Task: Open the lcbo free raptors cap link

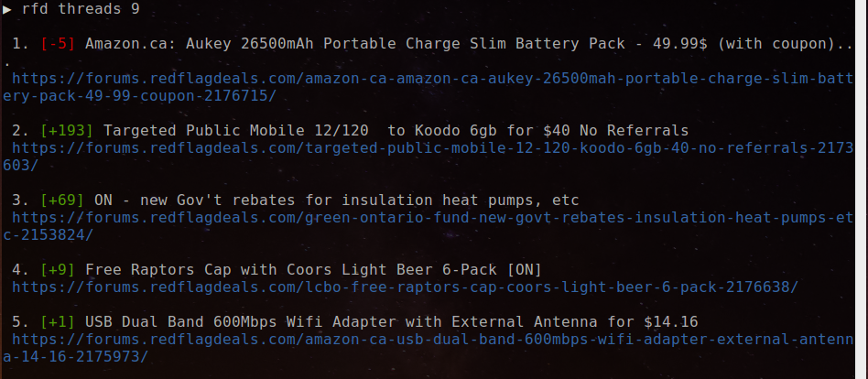Action: pos(406,287)
